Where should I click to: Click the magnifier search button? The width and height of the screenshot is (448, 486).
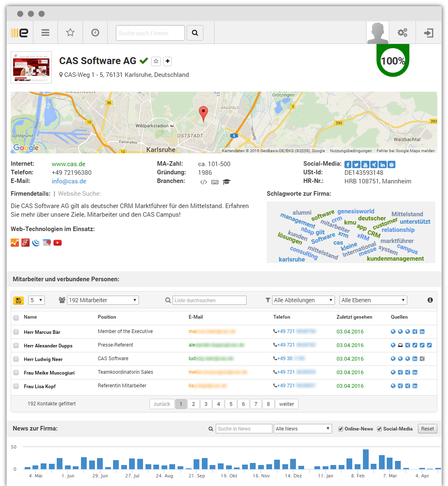195,33
